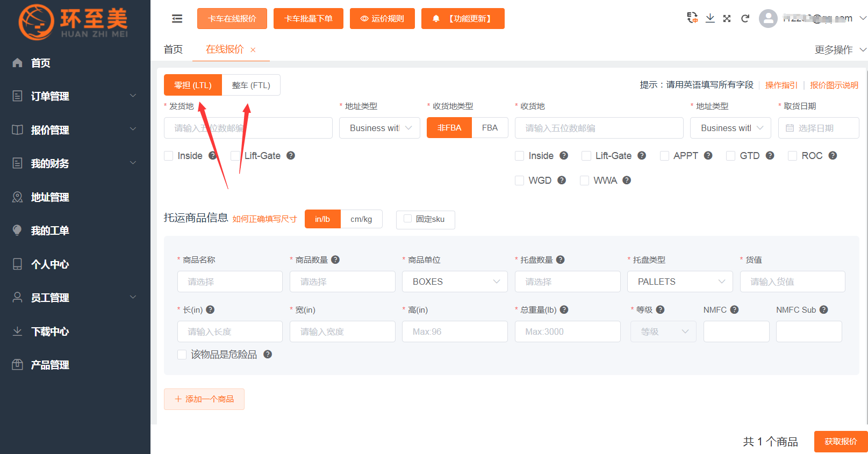868x454 pixels.
Task: Enable the GTD checkbox
Action: point(730,156)
